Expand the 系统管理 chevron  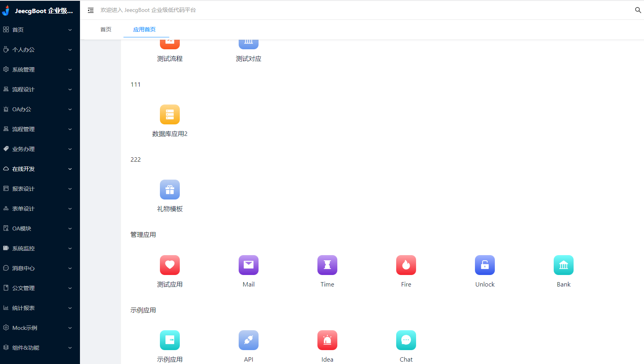point(70,70)
